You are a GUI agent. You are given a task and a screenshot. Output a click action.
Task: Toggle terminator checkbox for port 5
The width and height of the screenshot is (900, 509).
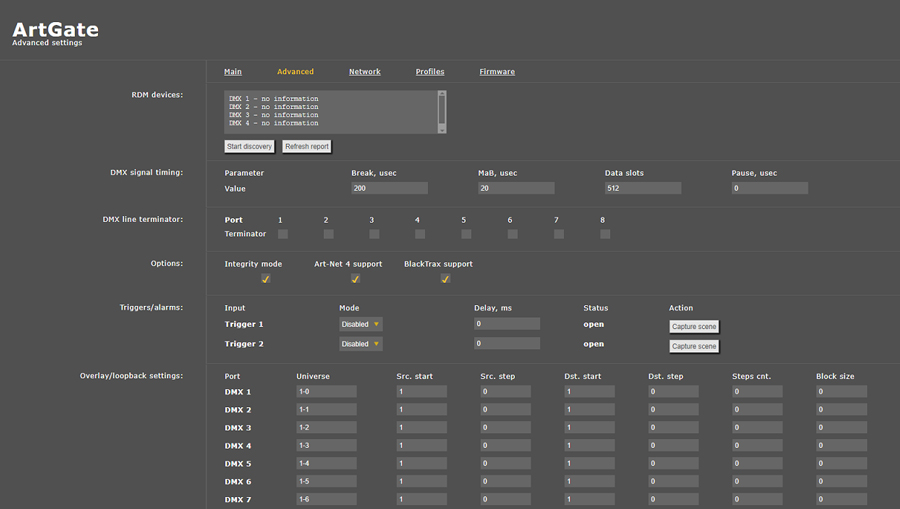point(466,234)
